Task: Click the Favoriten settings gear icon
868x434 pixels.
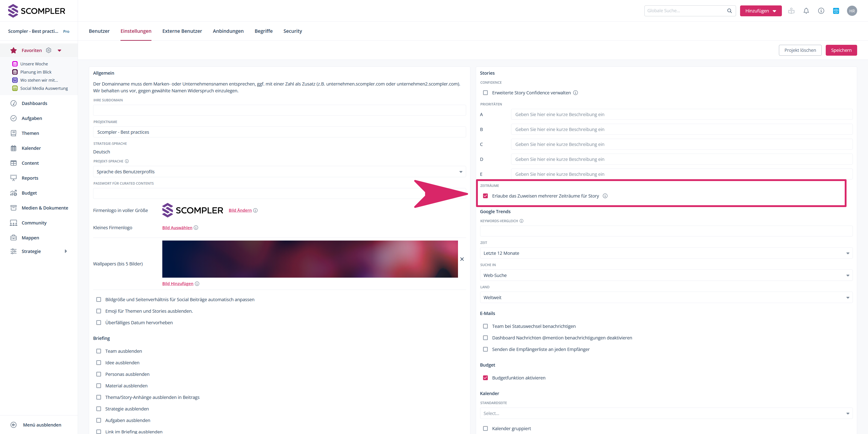Action: pos(49,50)
